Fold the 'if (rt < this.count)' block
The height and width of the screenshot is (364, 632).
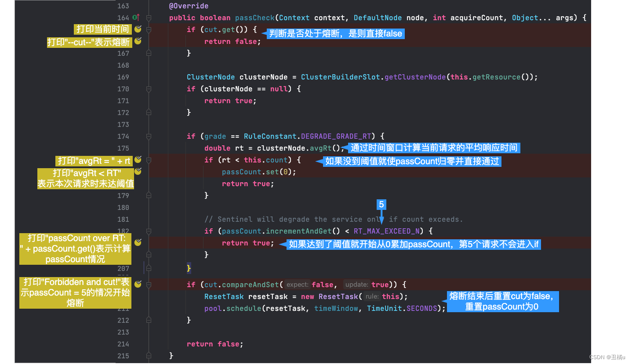tap(149, 160)
